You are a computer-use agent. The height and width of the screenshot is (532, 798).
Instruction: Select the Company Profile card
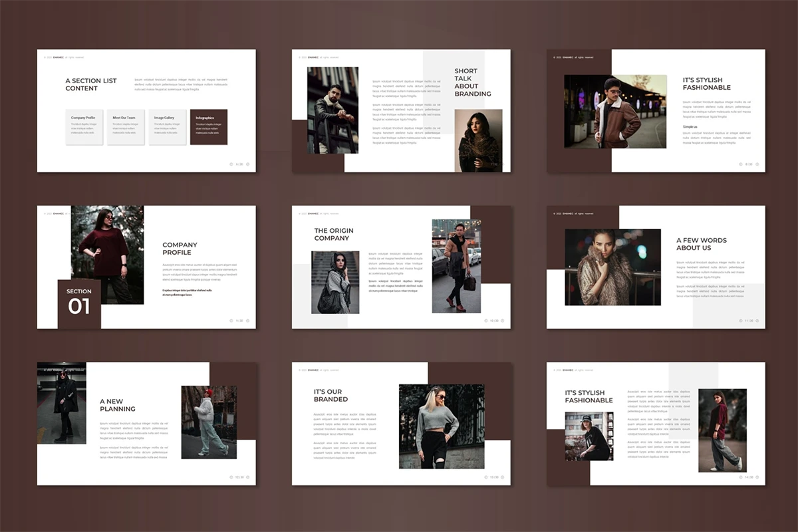(x=84, y=127)
